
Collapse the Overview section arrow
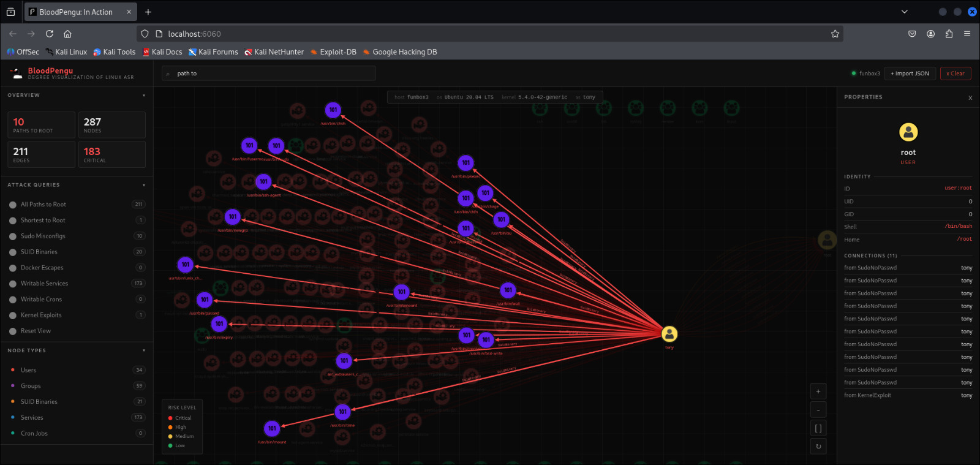[144, 96]
